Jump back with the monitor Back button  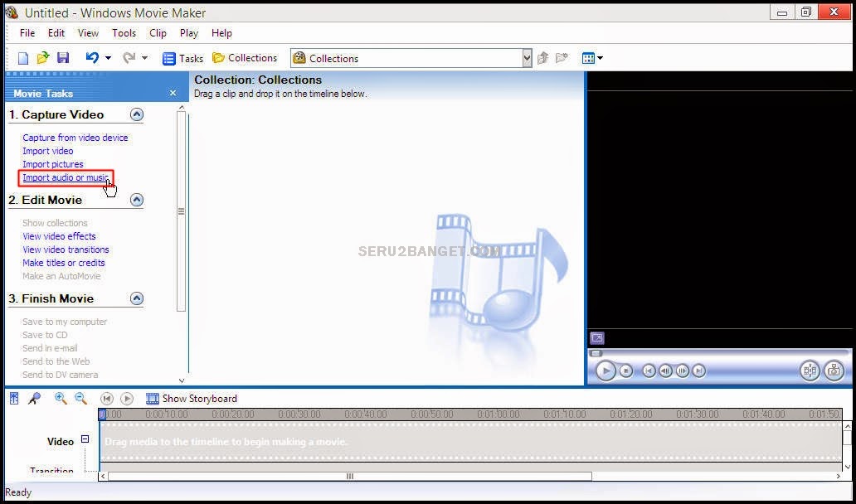(x=649, y=371)
